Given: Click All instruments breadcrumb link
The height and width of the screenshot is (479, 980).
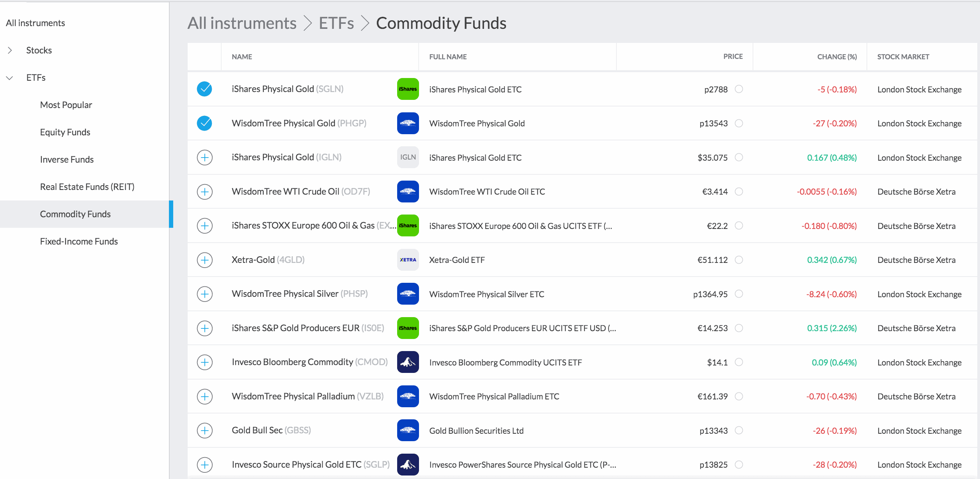Looking at the screenshot, I should (242, 23).
